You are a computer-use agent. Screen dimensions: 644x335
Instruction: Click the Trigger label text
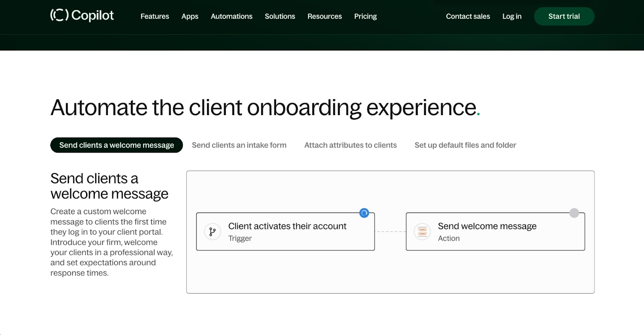(x=240, y=238)
